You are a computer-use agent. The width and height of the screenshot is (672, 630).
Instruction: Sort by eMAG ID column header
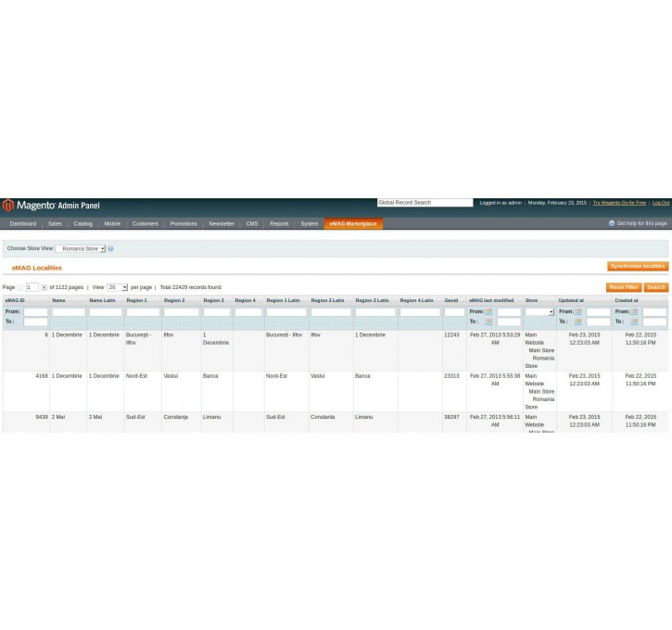click(x=15, y=301)
